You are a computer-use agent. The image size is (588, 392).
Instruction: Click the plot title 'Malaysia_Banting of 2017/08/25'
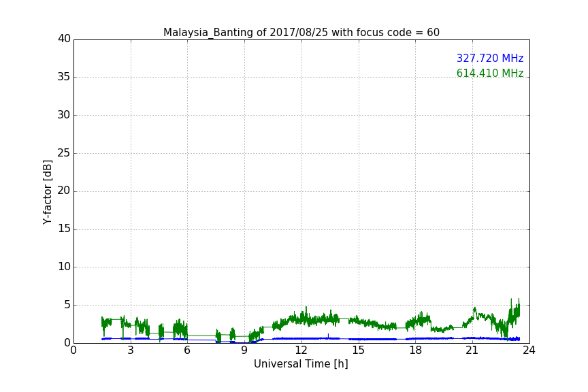coord(245,33)
